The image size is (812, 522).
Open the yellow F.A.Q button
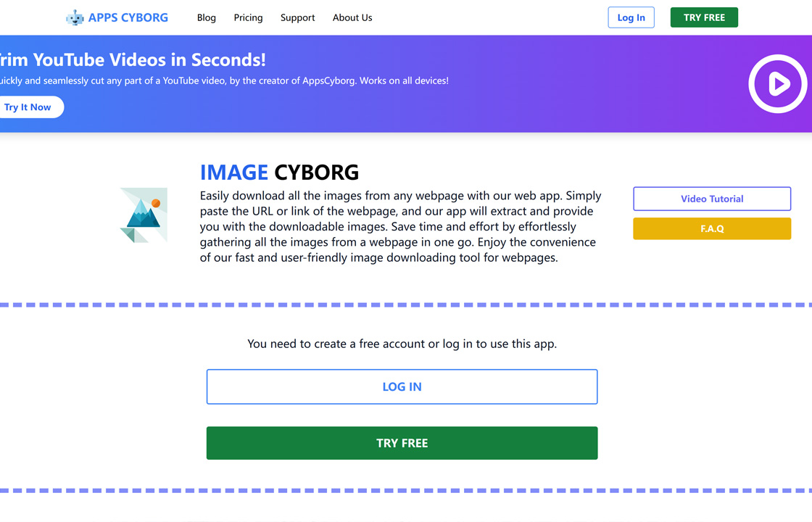[711, 228]
